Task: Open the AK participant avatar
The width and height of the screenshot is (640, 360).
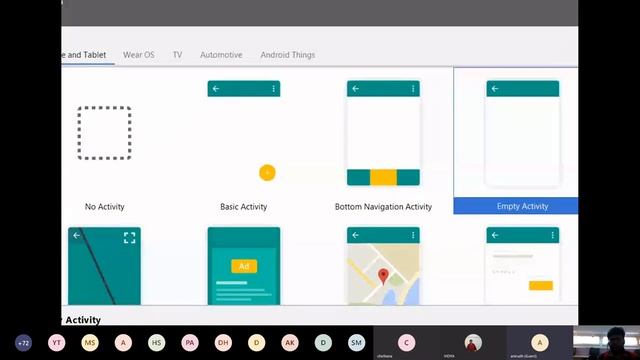Action: pyautogui.click(x=290, y=343)
